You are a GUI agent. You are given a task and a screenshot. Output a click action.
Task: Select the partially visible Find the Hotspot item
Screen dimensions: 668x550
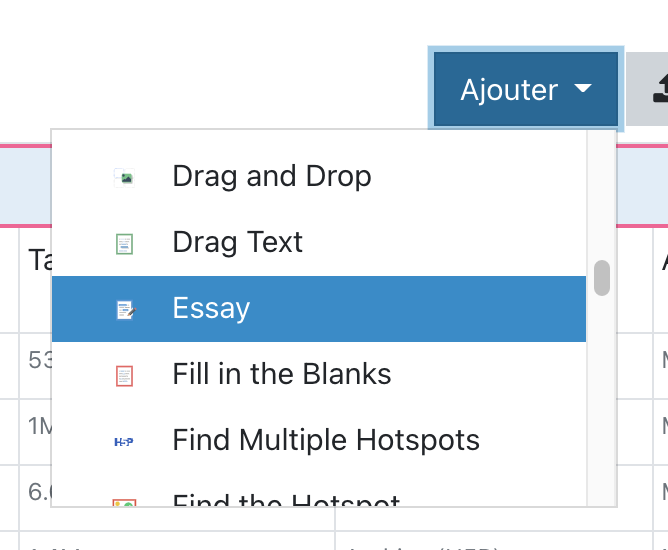pyautogui.click(x=286, y=500)
